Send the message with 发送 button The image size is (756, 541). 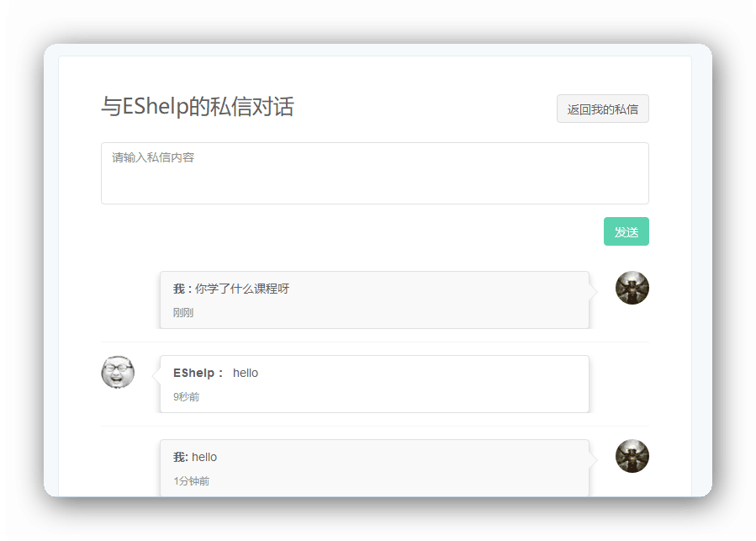pos(626,232)
